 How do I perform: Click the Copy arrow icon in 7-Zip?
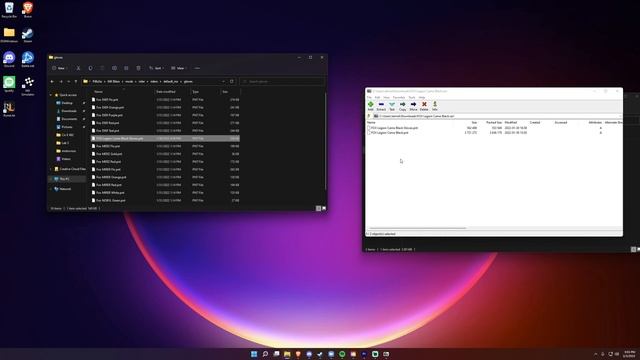(402, 106)
